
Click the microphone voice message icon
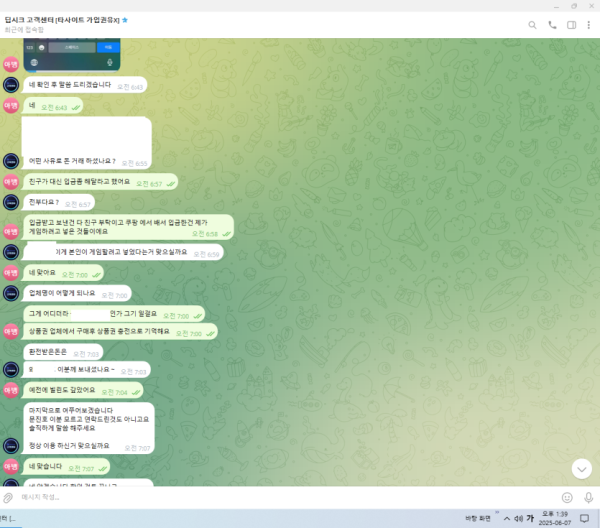[589, 497]
